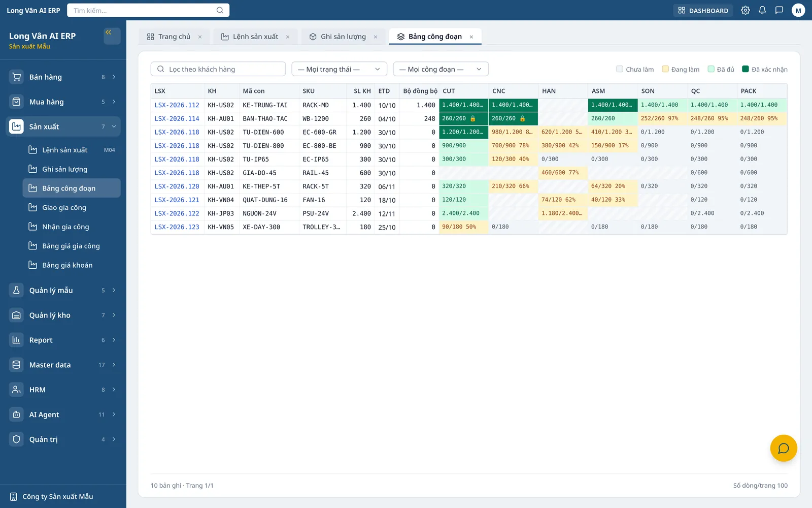Image resolution: width=812 pixels, height=508 pixels.
Task: Open the settings gear icon
Action: [x=745, y=10]
